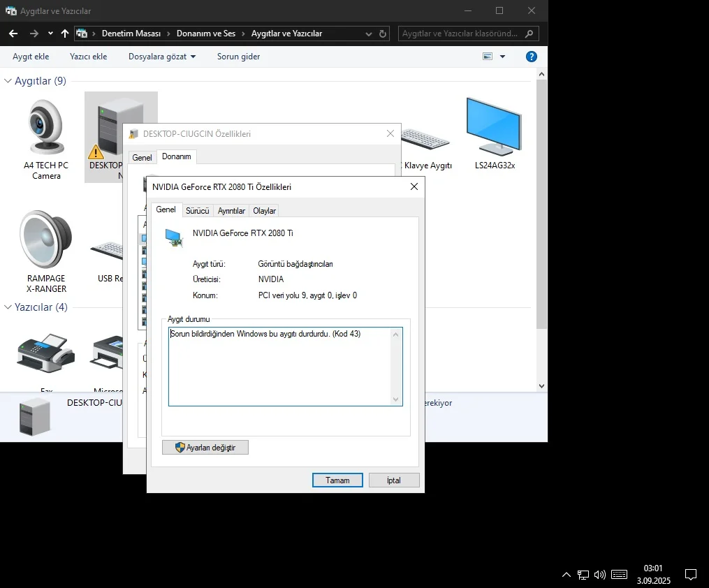Go up one folder level arrow
Viewport: 709px width, 588px height.
(65, 34)
